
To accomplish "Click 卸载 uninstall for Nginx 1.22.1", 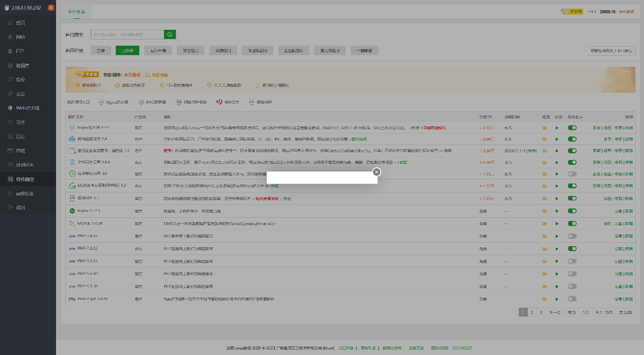I will pyautogui.click(x=629, y=211).
